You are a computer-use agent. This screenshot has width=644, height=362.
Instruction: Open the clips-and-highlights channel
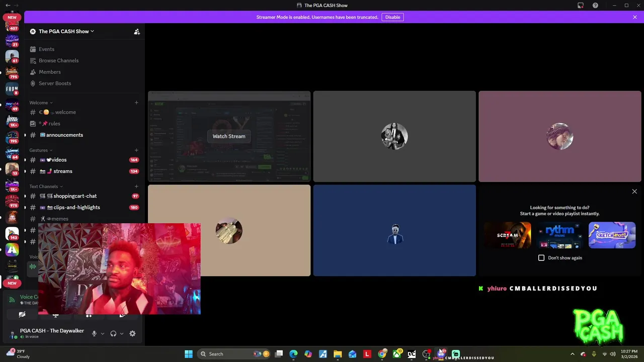[x=85, y=208]
